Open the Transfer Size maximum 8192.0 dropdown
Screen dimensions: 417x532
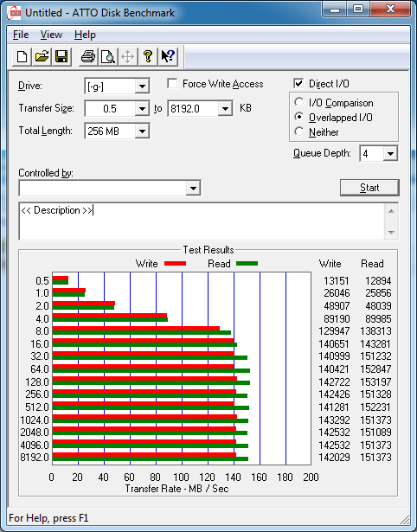pyautogui.click(x=225, y=109)
